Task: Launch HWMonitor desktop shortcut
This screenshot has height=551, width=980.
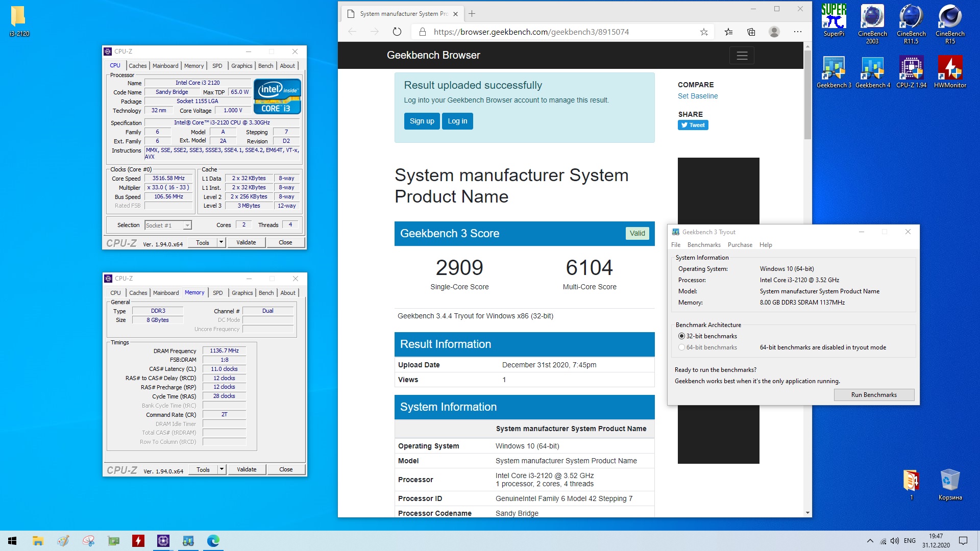Action: tap(950, 72)
